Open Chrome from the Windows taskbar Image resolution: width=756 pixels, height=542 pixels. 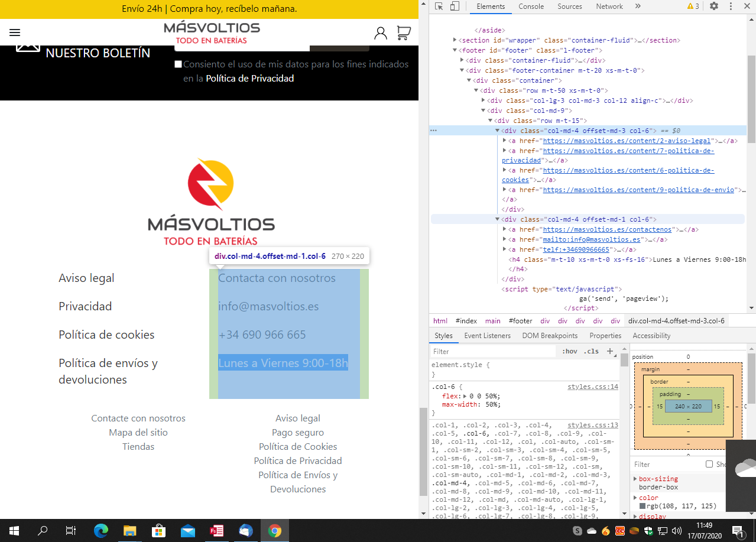[x=274, y=531]
